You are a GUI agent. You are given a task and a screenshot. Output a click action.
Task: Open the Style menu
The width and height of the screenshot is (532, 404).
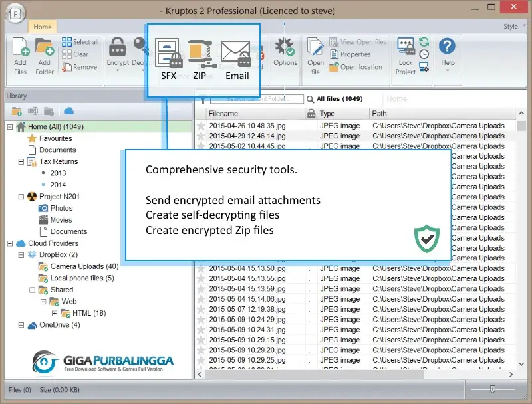(x=513, y=26)
